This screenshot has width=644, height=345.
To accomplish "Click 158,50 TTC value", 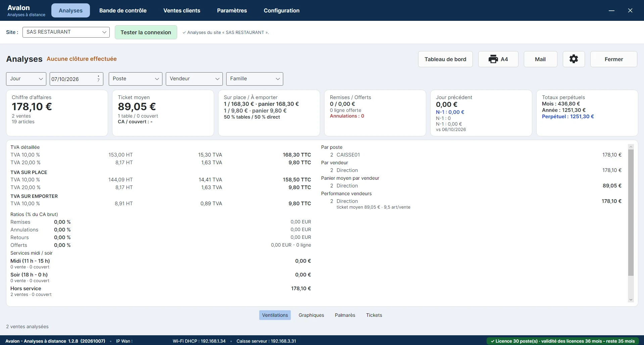I will coord(297,180).
